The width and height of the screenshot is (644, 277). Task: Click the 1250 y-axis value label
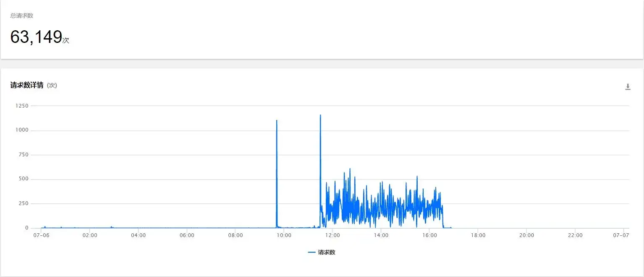click(21, 106)
